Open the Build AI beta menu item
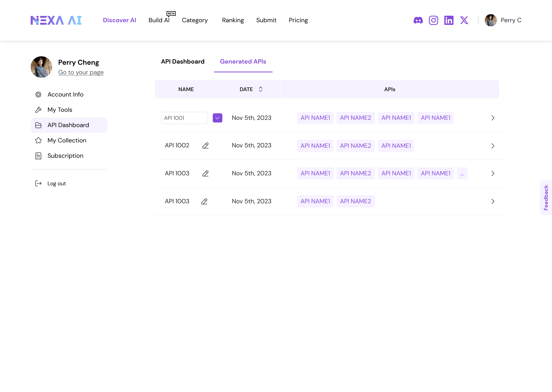The image size is (552, 392). point(159,20)
